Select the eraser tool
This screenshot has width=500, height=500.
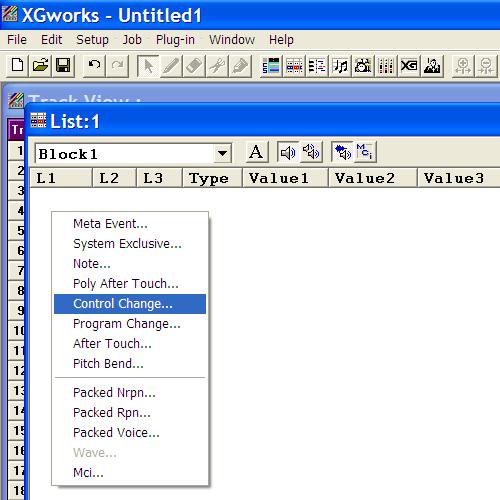tap(194, 65)
